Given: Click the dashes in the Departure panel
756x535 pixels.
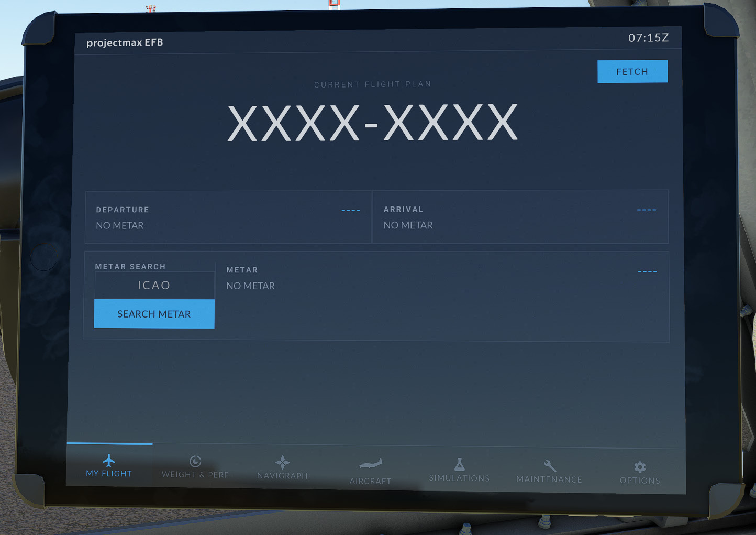Looking at the screenshot, I should tap(351, 210).
